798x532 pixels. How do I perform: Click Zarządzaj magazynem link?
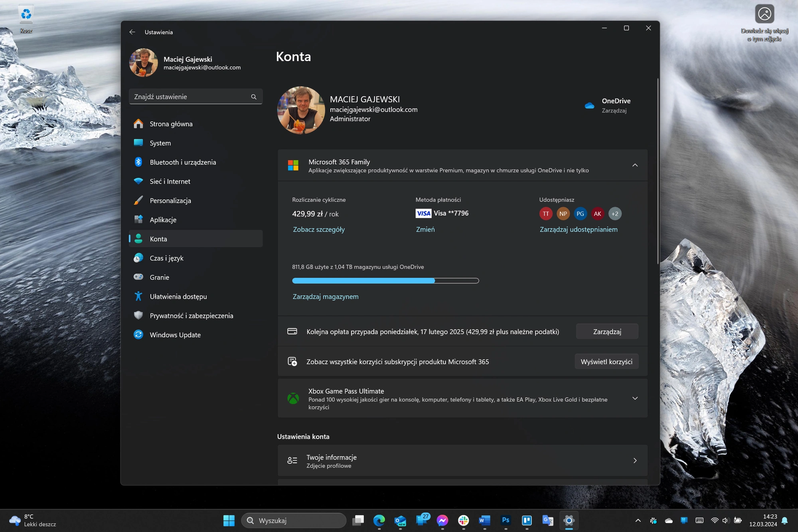326,297
